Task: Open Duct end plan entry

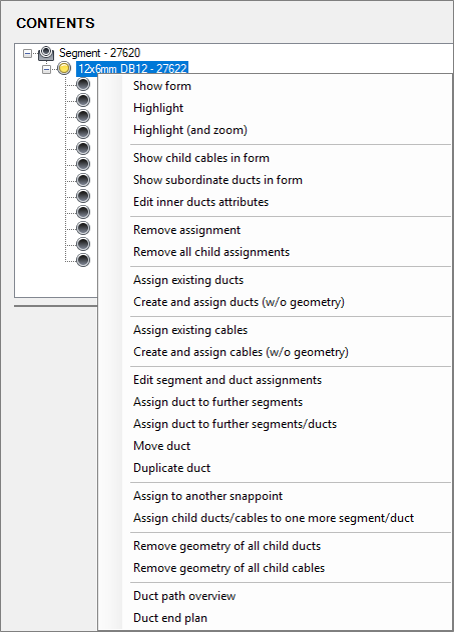Action: 170,618
